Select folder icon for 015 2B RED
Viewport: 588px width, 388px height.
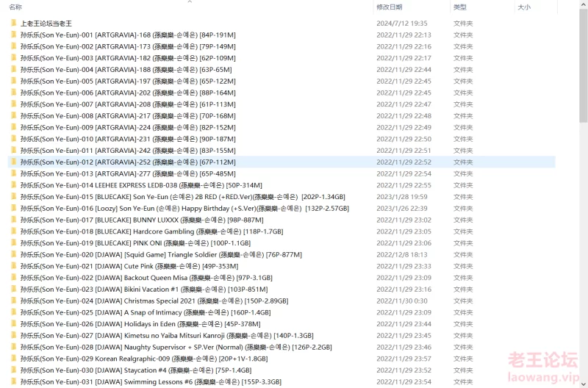(x=14, y=197)
